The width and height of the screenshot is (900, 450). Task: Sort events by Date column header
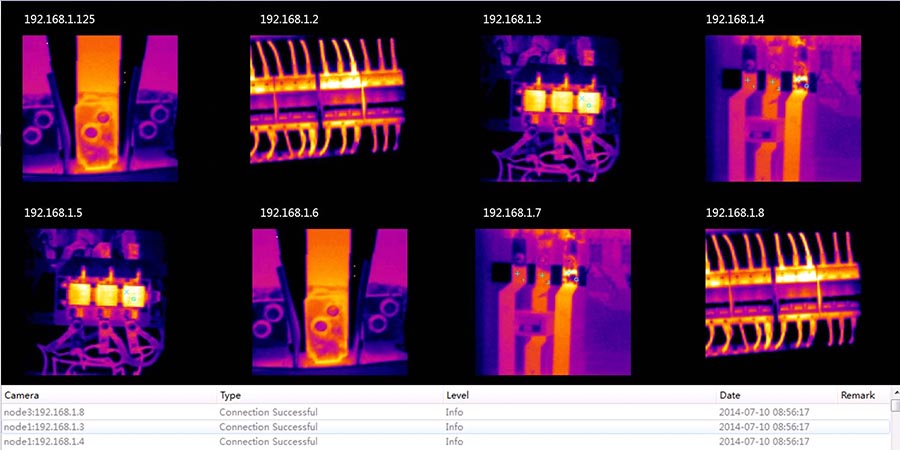point(730,396)
